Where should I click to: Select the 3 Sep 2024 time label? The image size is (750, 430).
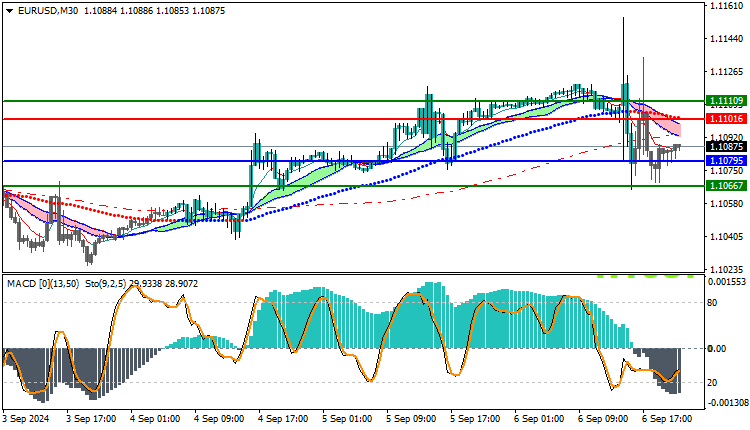coord(25,419)
